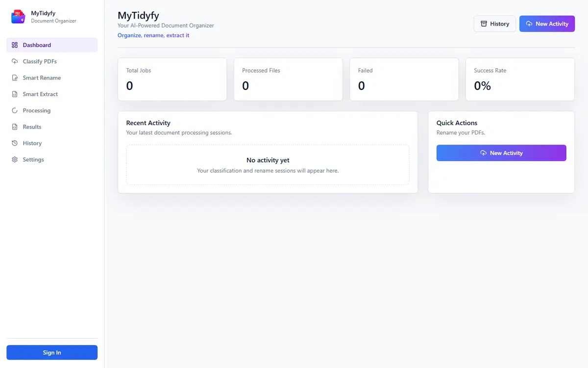
Task: Start a New Activity from the header
Action: (x=547, y=24)
